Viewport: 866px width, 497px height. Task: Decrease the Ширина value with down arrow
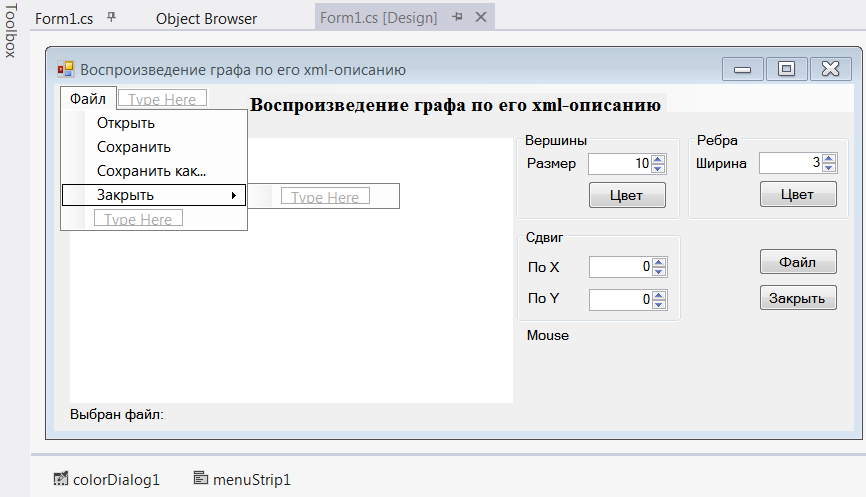[829, 168]
